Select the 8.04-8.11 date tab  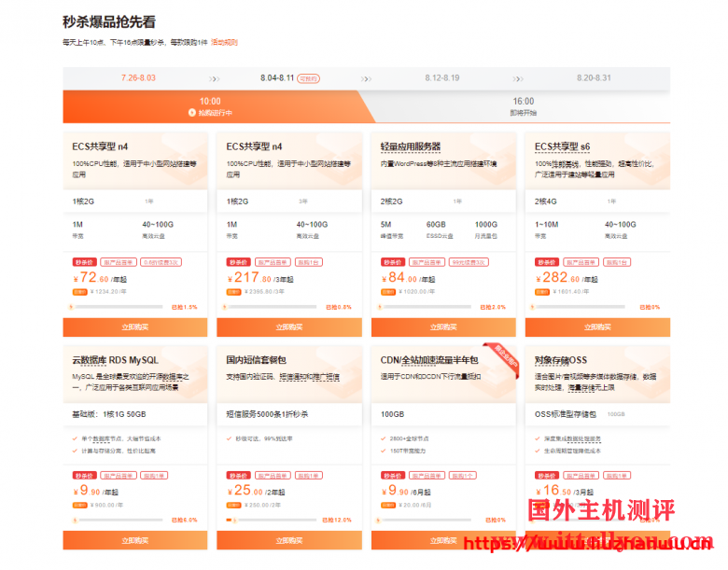[x=277, y=78]
